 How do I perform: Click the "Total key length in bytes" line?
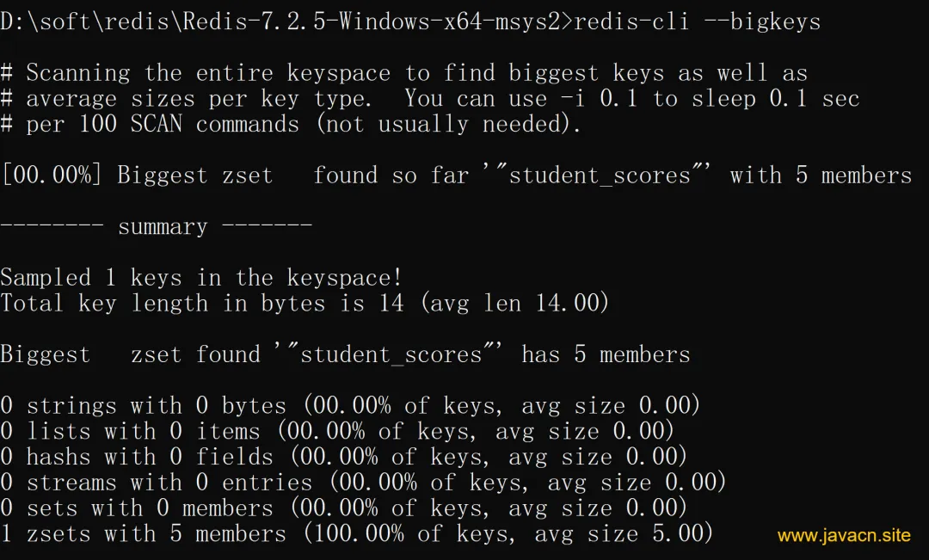tap(305, 304)
